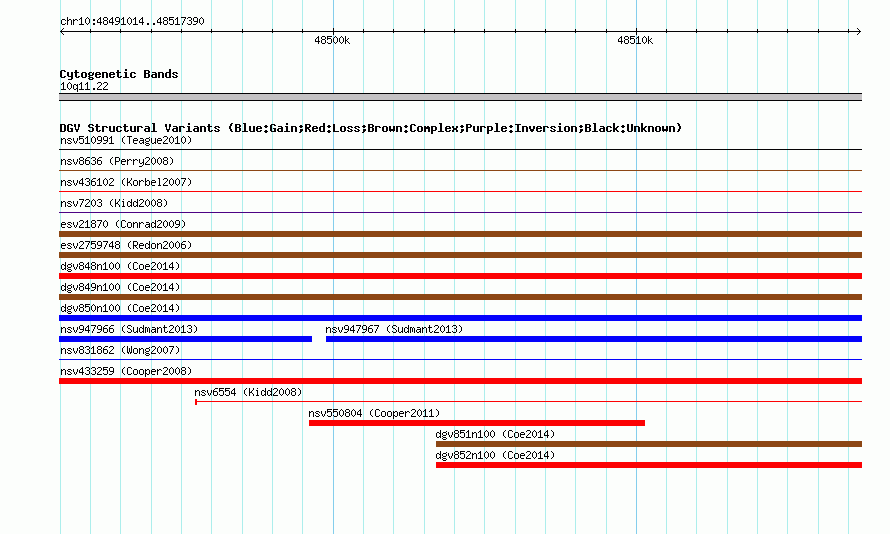Screen dimensions: 890x534
Task: Select the dgv849n100 (Coe2014) label
Action: click(x=120, y=287)
